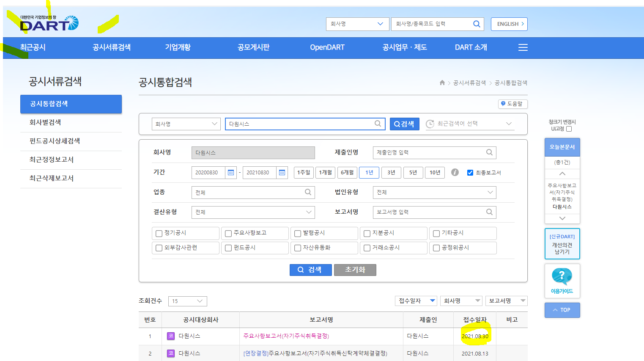Open 회사명 dropdown beside search field
644x361 pixels.
click(x=186, y=124)
